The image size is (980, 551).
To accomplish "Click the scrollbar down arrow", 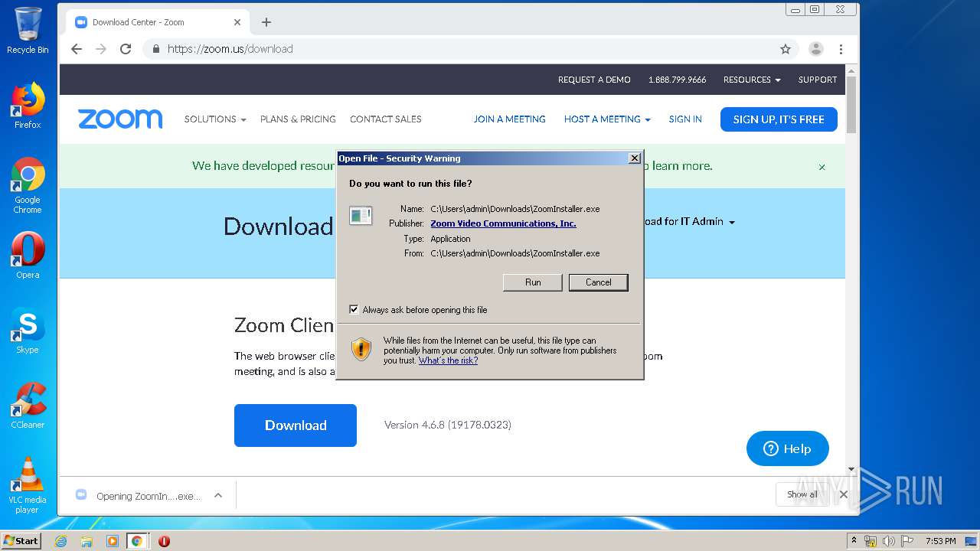I will pos(851,469).
